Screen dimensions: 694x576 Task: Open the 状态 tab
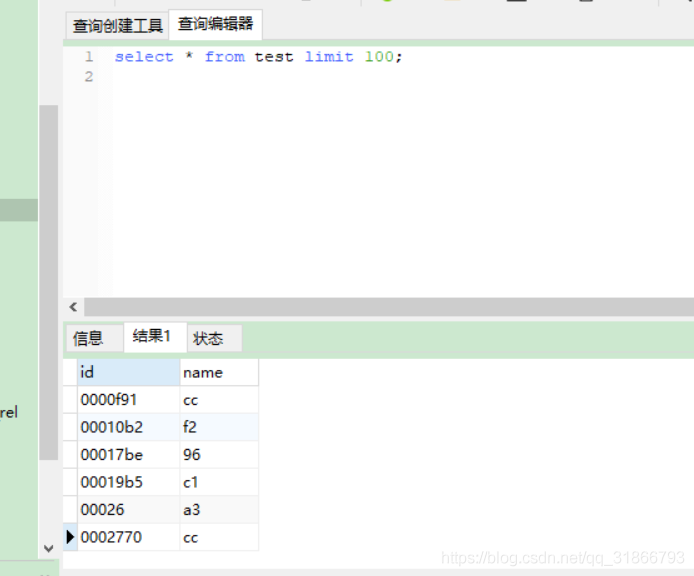coord(215,338)
